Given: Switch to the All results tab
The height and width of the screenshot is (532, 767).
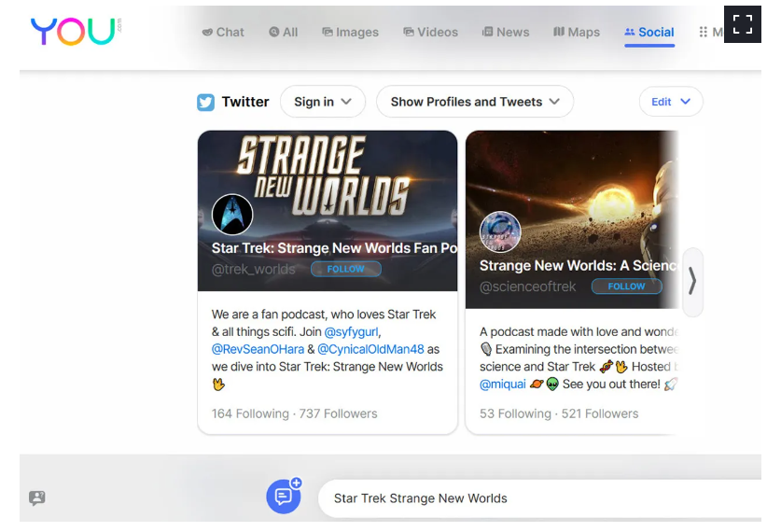Looking at the screenshot, I should click(284, 33).
